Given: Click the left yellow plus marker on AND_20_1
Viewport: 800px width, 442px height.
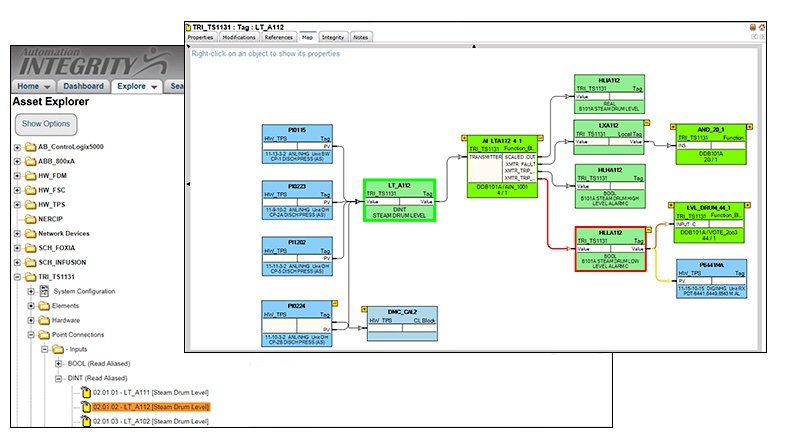Looking at the screenshot, I should pos(673,127).
